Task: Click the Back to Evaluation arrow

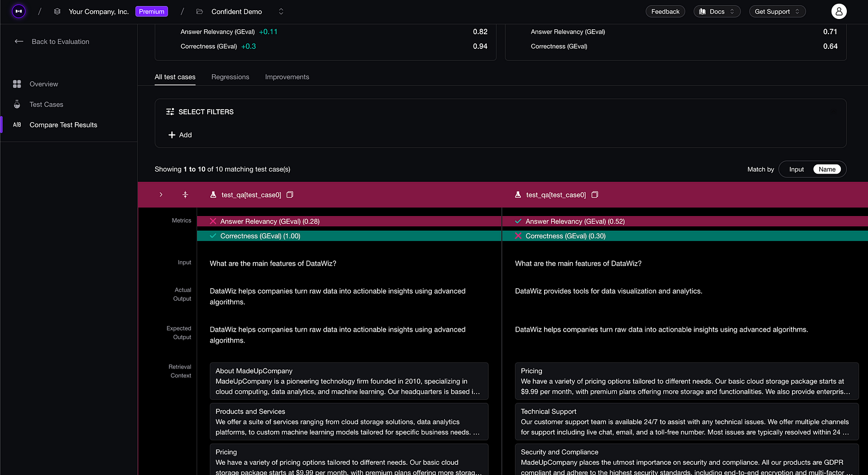Action: (19, 41)
